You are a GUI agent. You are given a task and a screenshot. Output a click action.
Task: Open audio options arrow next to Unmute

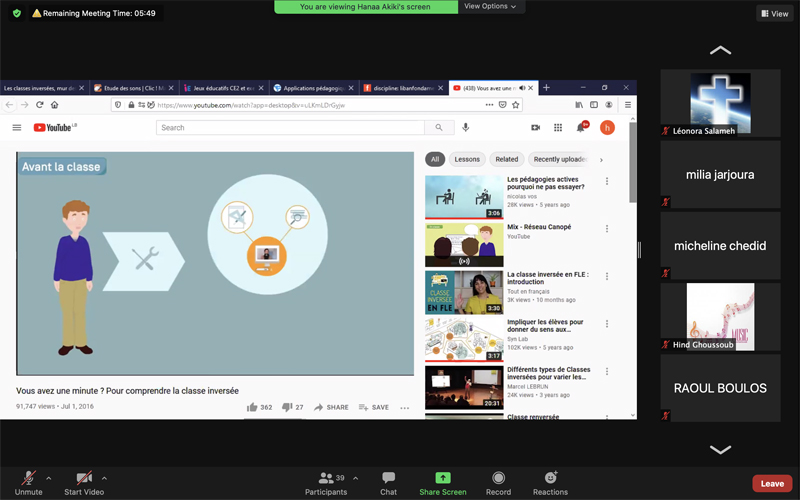tap(48, 479)
